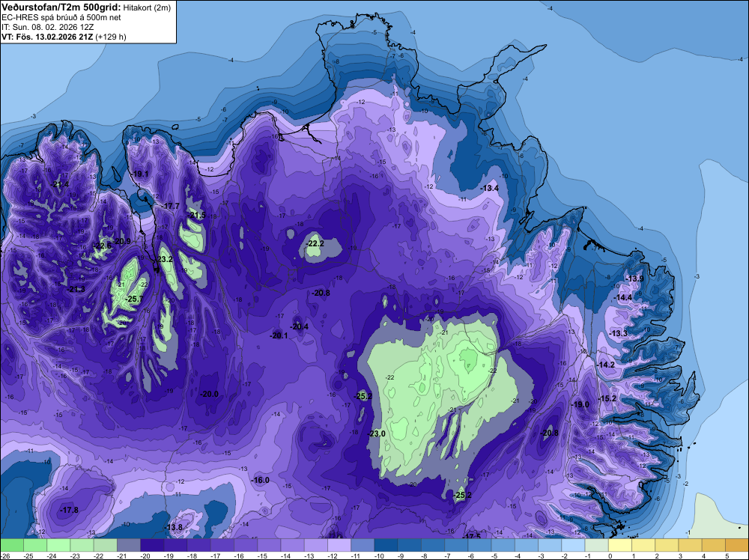This screenshot has width=749, height=560.
Task: Click the valid time 'VT: Fös. 13.02.2026 21Z'
Action: 47,37
